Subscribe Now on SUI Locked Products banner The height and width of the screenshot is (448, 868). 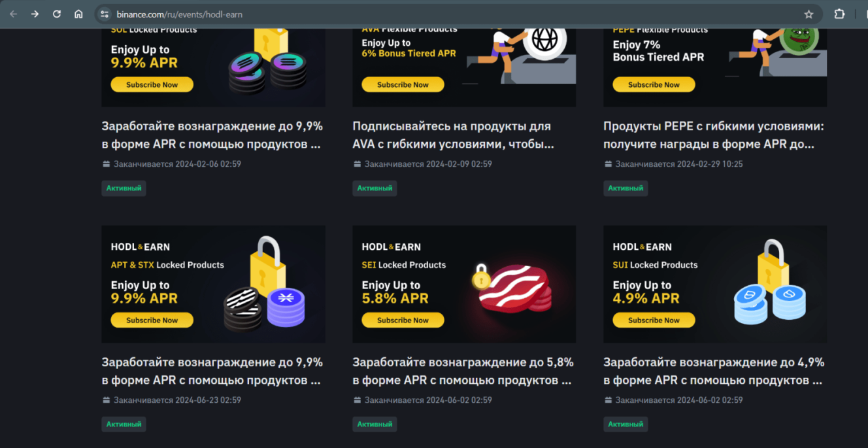pos(654,320)
